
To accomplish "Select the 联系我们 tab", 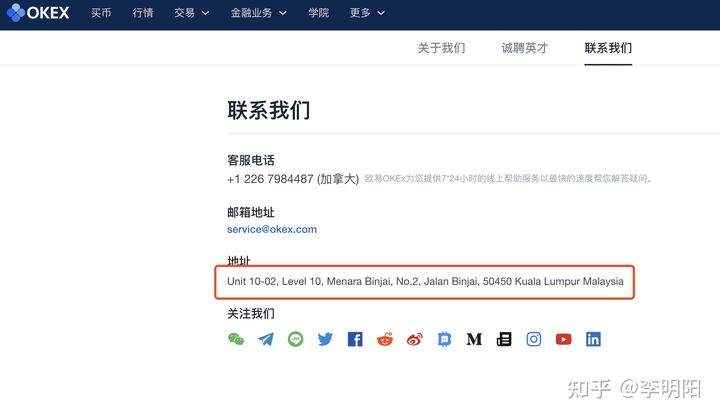I will [x=608, y=48].
